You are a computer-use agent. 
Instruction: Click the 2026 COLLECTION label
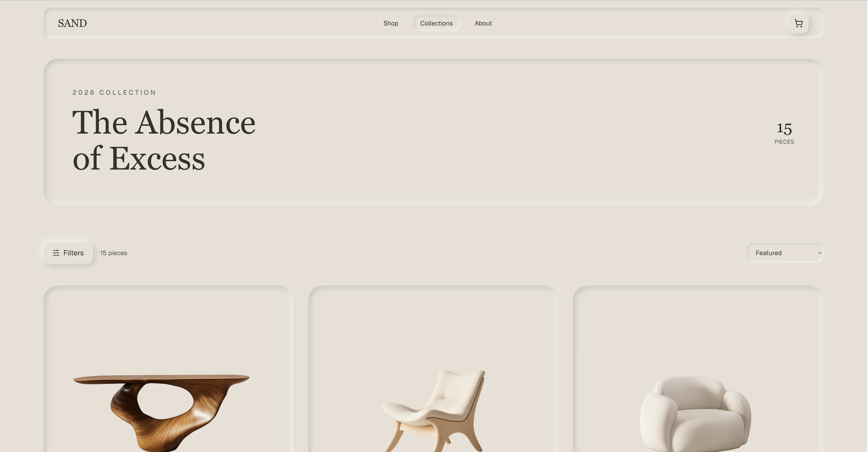[x=114, y=92]
